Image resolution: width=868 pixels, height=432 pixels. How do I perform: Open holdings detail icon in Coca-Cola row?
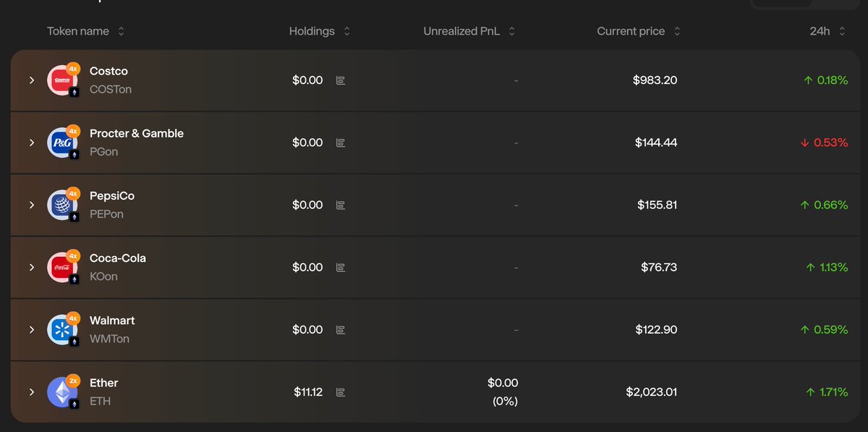pos(341,267)
